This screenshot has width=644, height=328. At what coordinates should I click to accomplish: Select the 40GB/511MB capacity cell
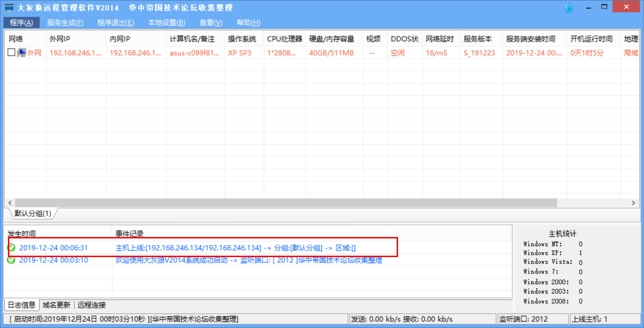click(x=331, y=53)
